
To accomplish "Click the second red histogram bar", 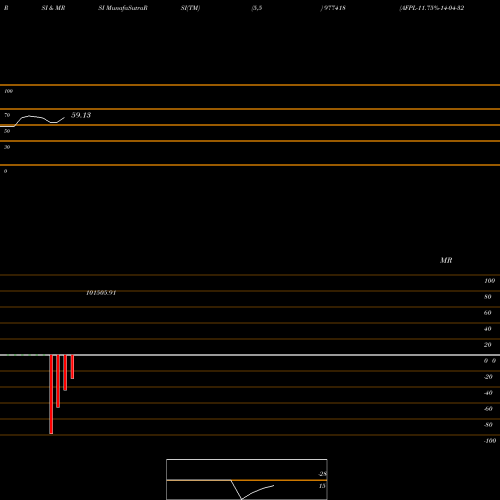I will coord(58,381).
